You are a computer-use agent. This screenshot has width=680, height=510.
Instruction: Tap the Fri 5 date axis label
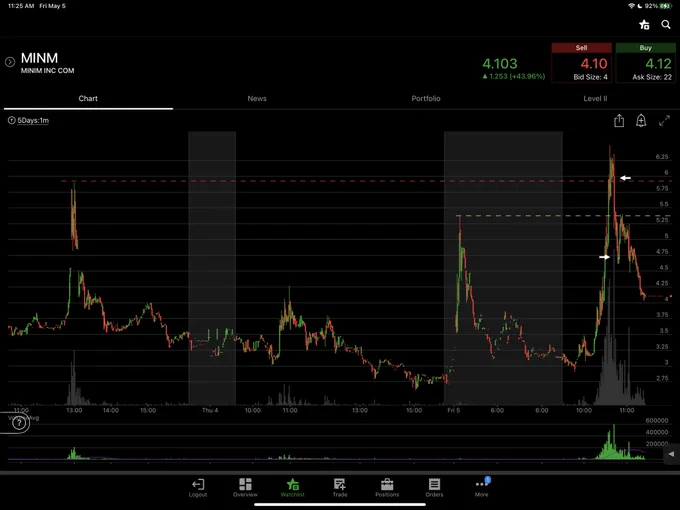click(x=454, y=410)
